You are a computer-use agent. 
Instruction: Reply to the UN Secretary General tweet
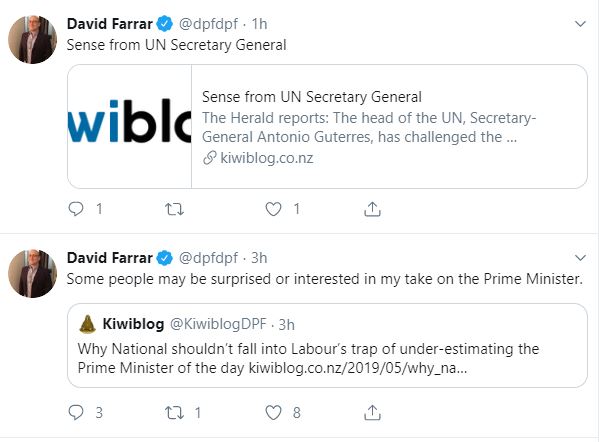point(76,209)
